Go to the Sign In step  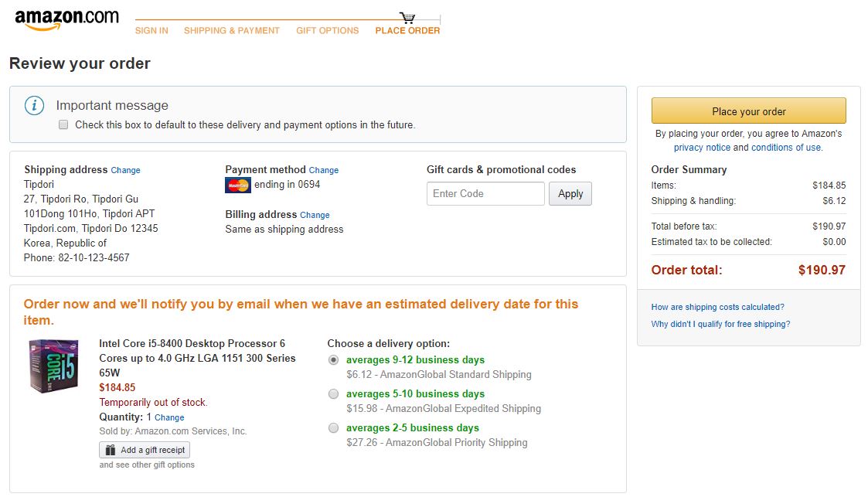(x=151, y=31)
